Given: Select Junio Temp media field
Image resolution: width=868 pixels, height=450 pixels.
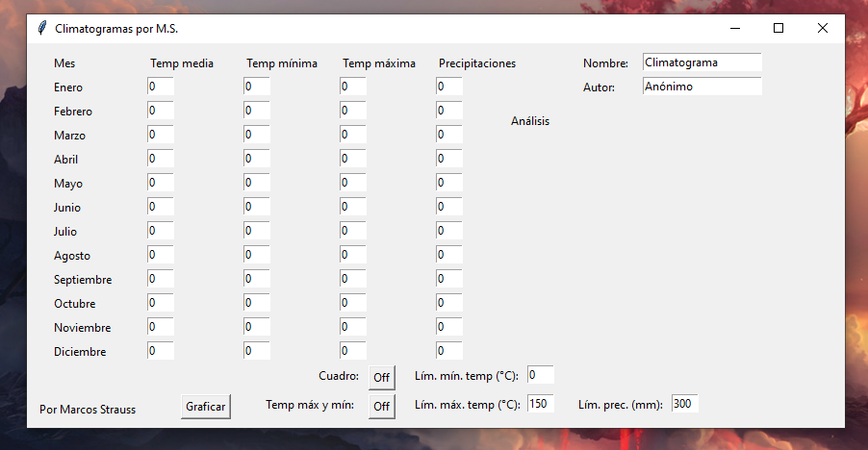Looking at the screenshot, I should (x=161, y=206).
